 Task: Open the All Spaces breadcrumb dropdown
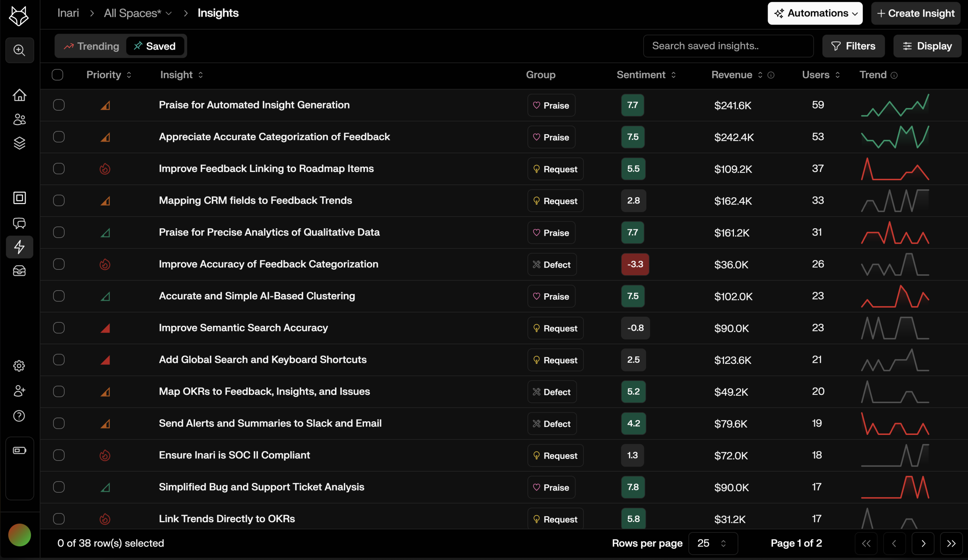click(138, 14)
